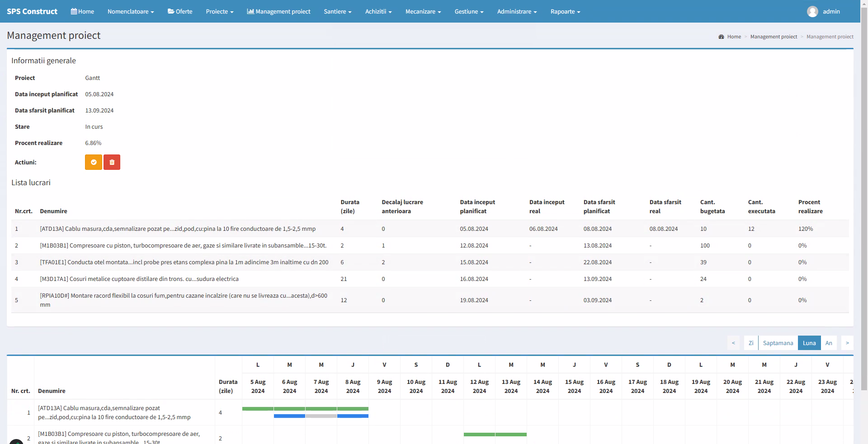Switch Gantt view to Zi

coord(750,343)
